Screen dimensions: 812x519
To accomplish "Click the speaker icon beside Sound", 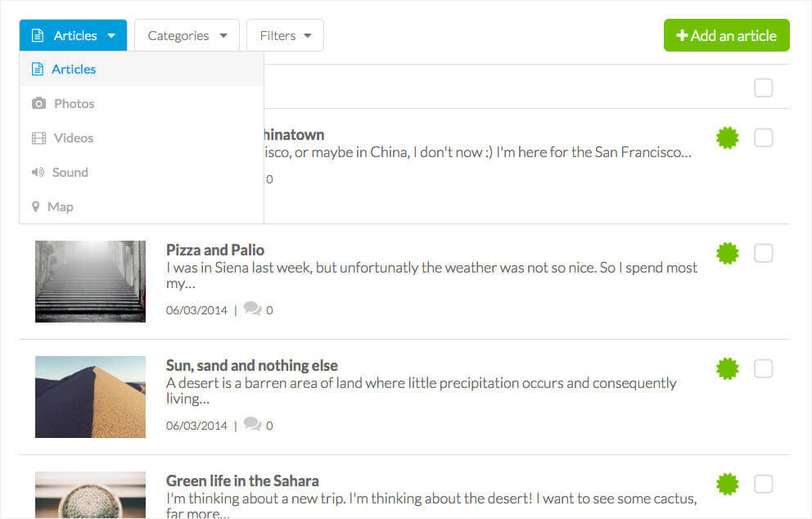I will (x=38, y=172).
